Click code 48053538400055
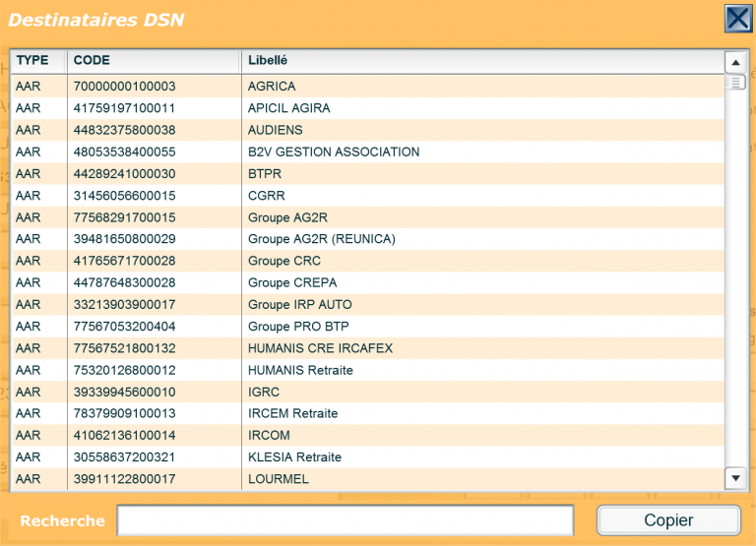The height and width of the screenshot is (546, 756). point(124,152)
